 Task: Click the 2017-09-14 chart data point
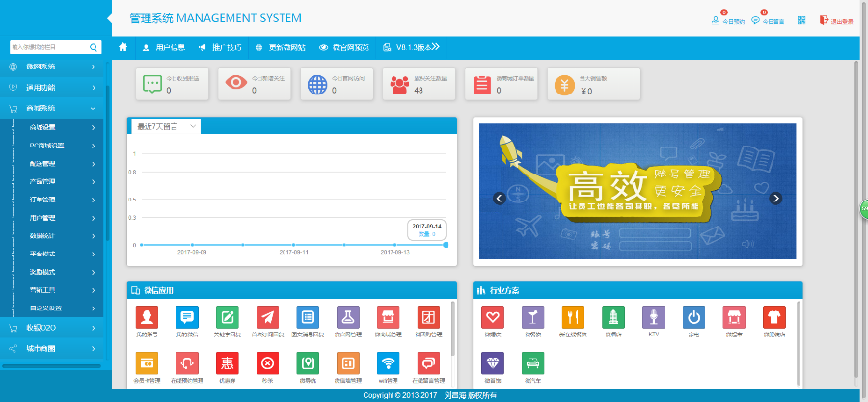[x=446, y=245]
